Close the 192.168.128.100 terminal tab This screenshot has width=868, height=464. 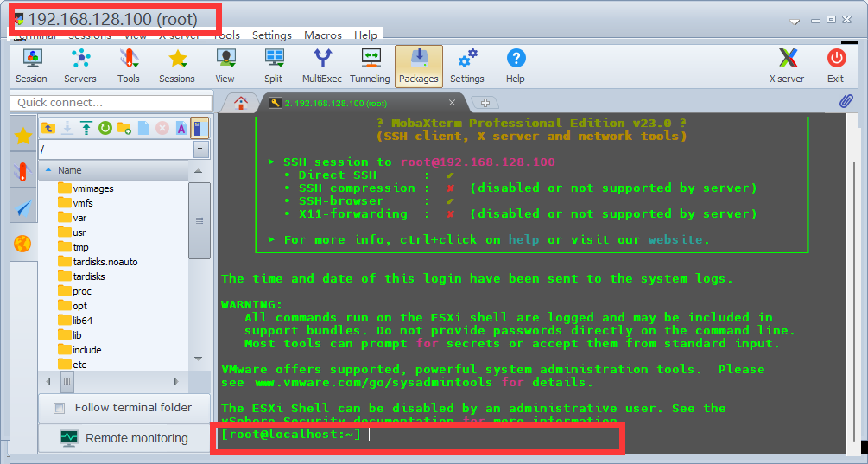[x=453, y=103]
